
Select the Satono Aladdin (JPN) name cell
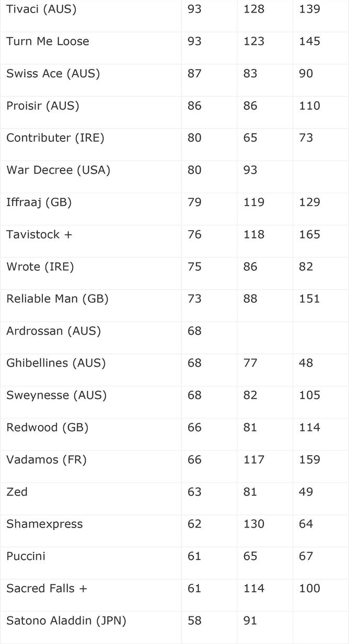pyautogui.click(x=66, y=621)
